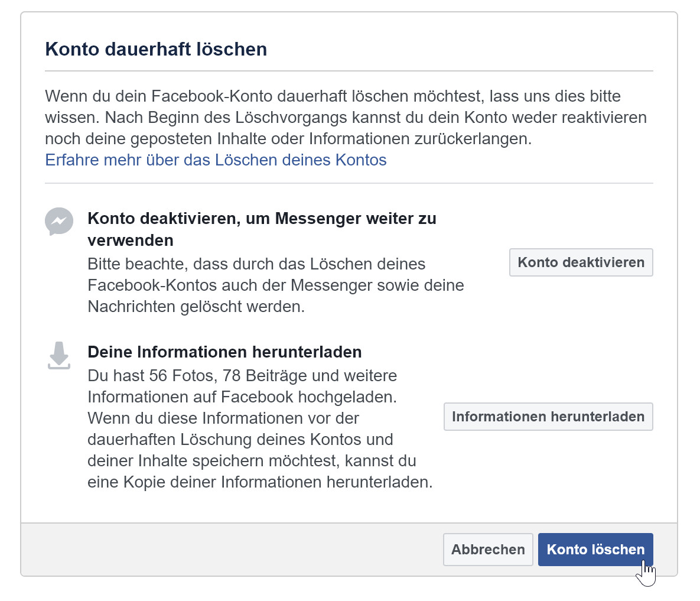Click the section title 'Deine Informationen herunterladen'
Screen dimensions: 700x601
224,352
